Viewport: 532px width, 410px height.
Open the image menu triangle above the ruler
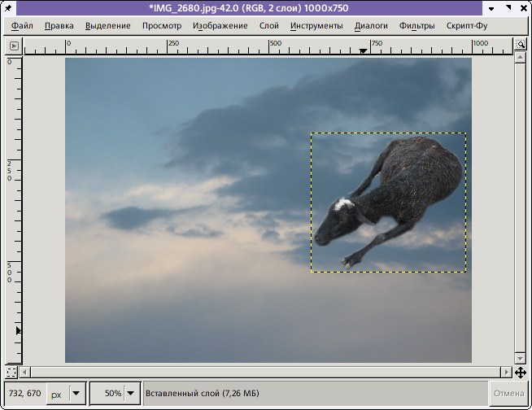(x=15, y=44)
